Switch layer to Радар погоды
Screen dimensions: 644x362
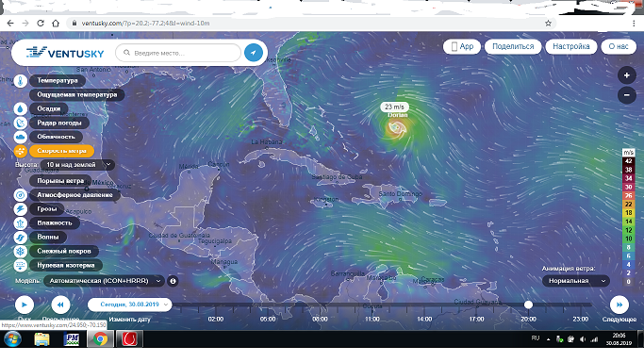[59, 123]
